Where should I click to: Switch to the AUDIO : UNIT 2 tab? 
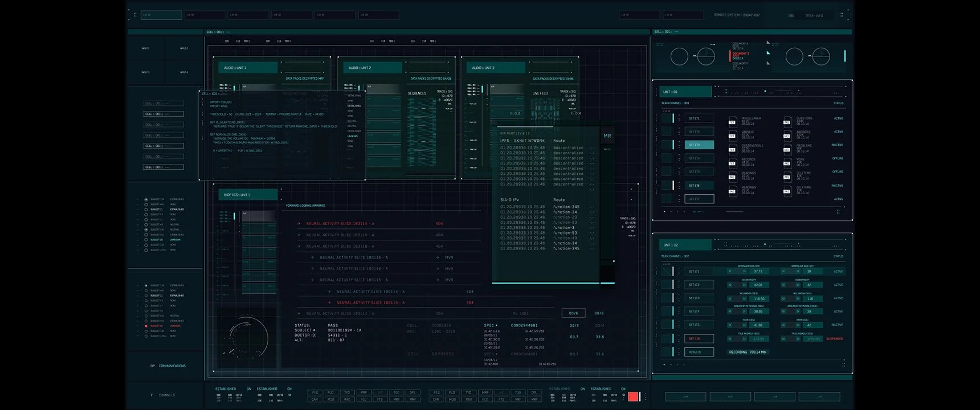click(372, 68)
